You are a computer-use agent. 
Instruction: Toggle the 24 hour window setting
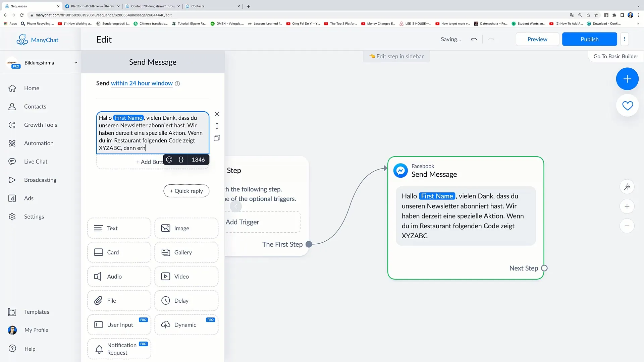click(142, 83)
